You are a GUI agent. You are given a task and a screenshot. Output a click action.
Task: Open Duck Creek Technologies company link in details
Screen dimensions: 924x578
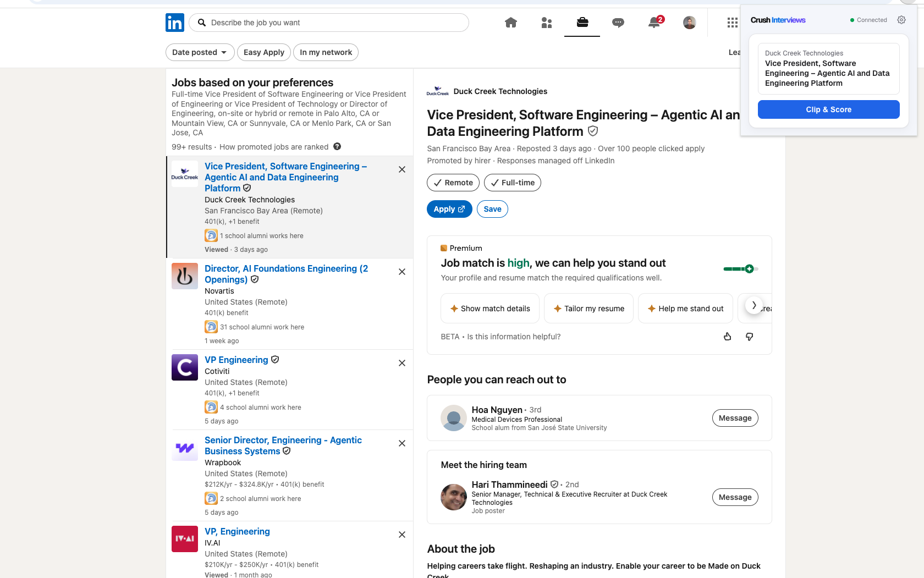(501, 91)
